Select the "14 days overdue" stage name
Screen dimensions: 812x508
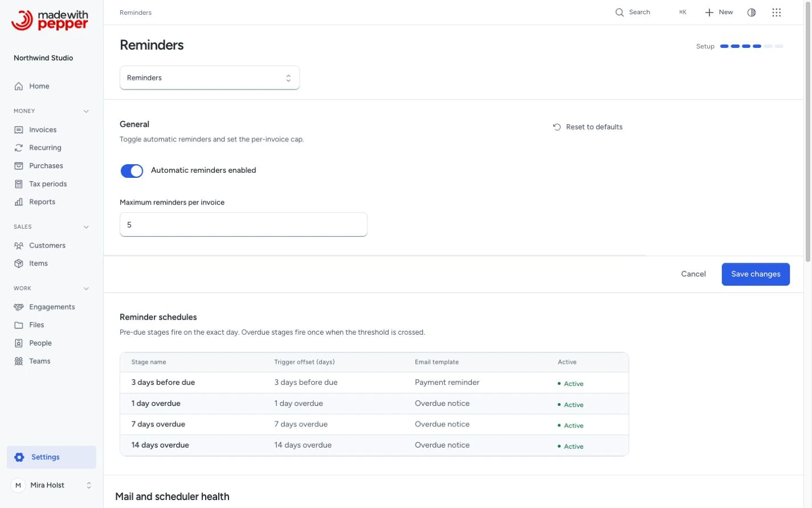point(160,445)
